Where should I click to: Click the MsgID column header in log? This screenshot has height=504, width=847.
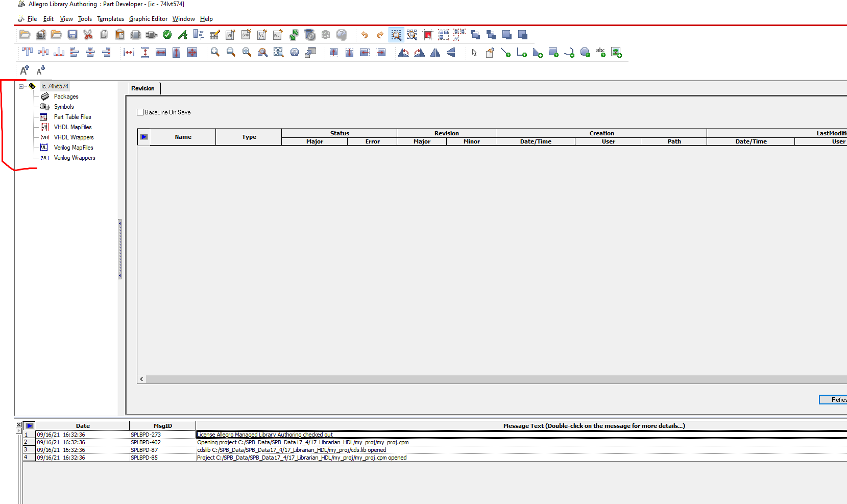pos(163,426)
